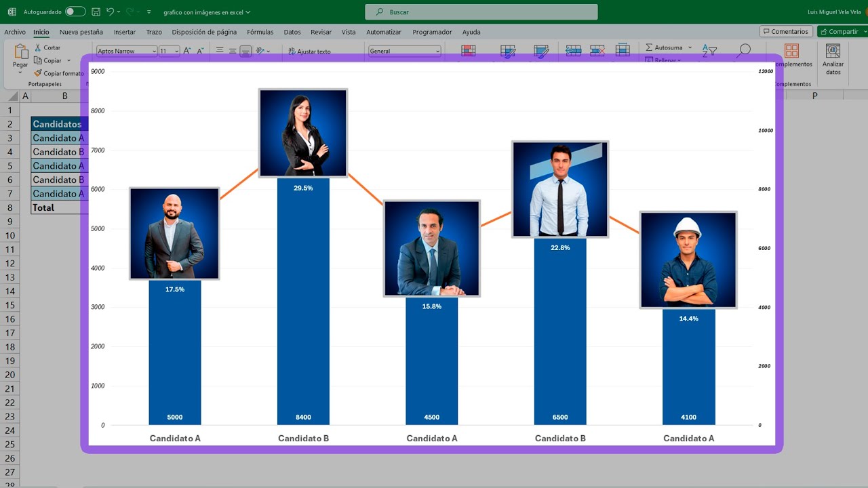This screenshot has height=488, width=868.
Task: Expand the Autosuma dropdown arrow
Action: (x=690, y=47)
